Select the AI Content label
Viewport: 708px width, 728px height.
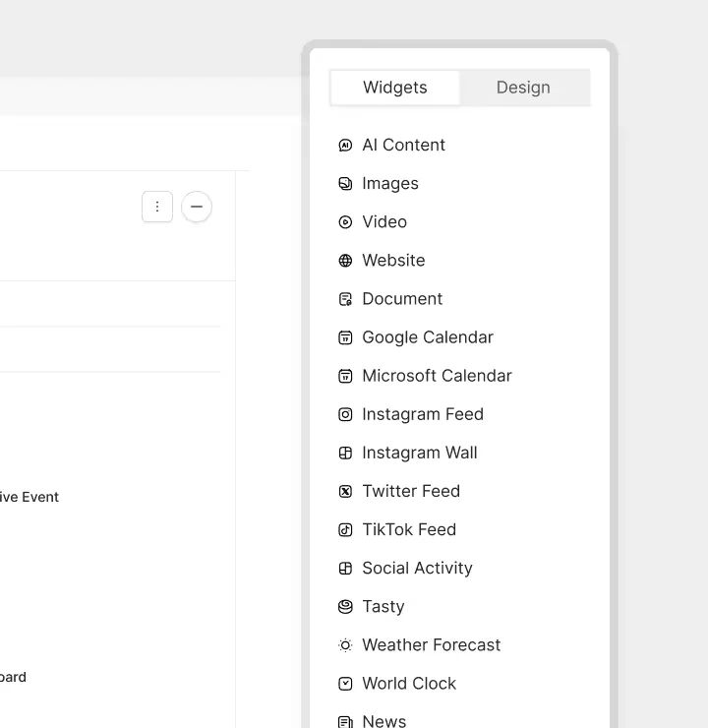(x=403, y=145)
